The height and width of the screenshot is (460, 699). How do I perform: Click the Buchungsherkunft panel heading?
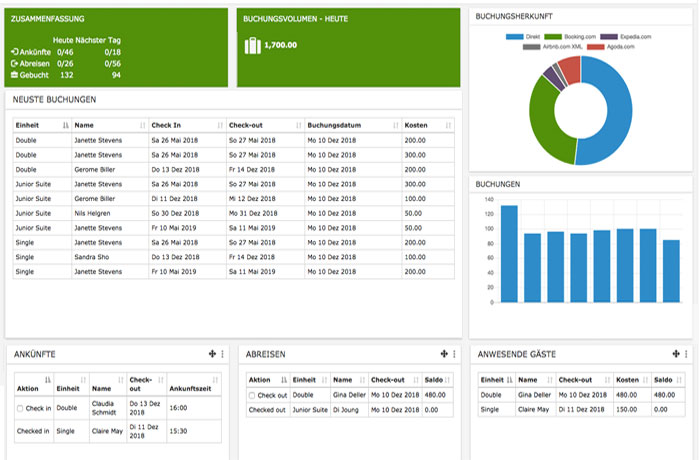pyautogui.click(x=514, y=16)
